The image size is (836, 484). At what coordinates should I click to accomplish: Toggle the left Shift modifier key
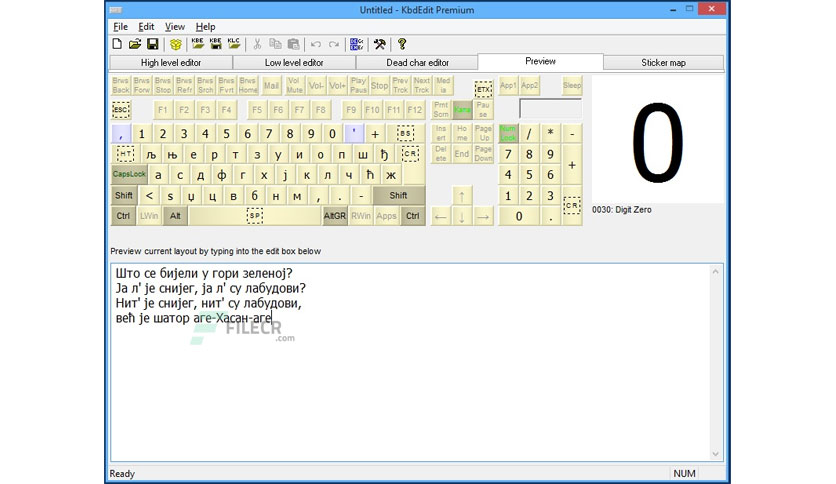click(x=124, y=195)
